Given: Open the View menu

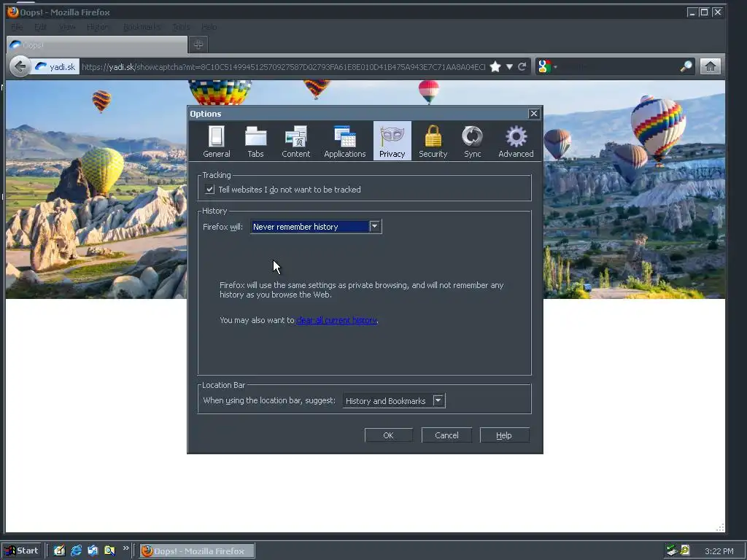Looking at the screenshot, I should 67,27.
